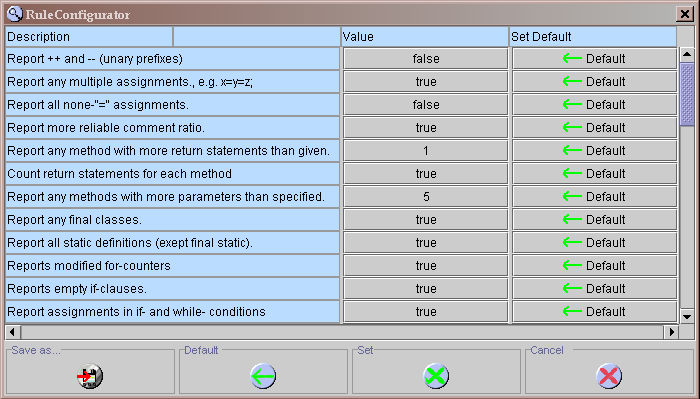The width and height of the screenshot is (700, 399).
Task: Reset more parameters than specified row to Default
Action: [594, 196]
